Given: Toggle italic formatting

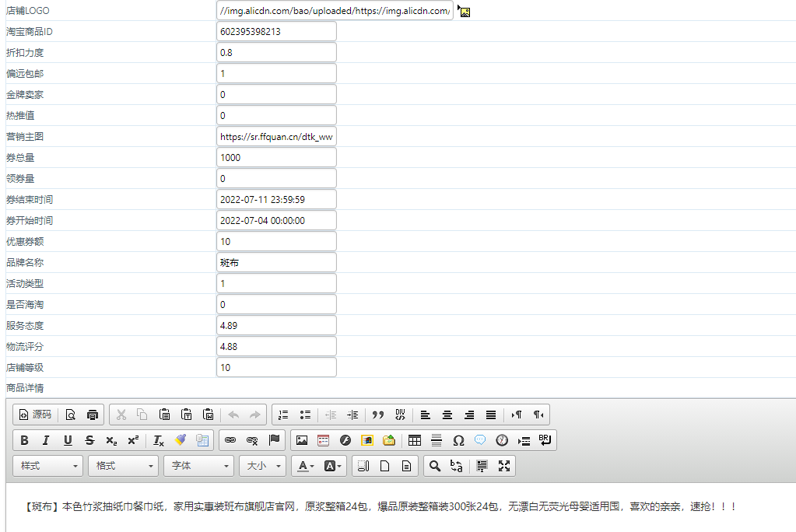Looking at the screenshot, I should 46,440.
